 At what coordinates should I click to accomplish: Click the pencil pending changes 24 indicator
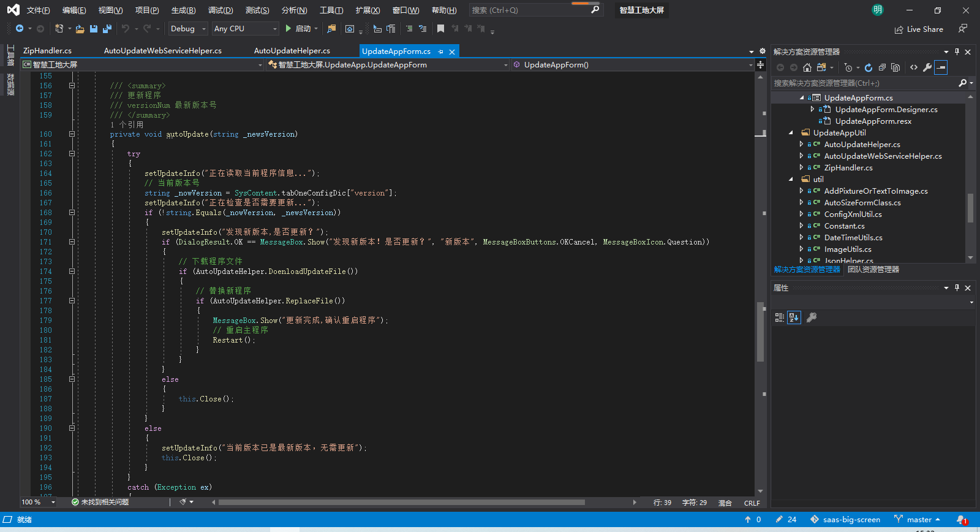coord(786,520)
